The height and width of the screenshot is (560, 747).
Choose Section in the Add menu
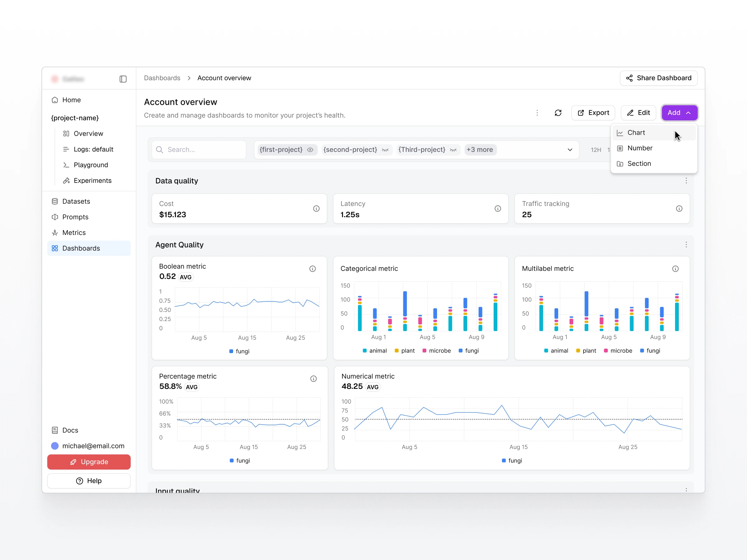click(x=639, y=163)
